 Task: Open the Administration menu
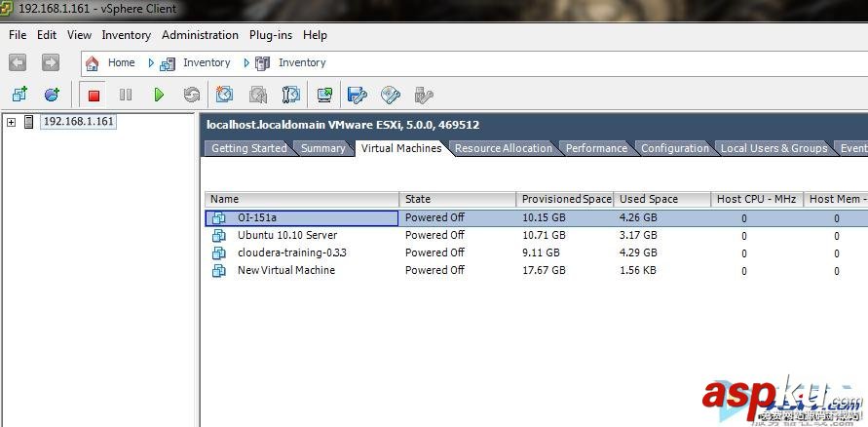[x=200, y=35]
